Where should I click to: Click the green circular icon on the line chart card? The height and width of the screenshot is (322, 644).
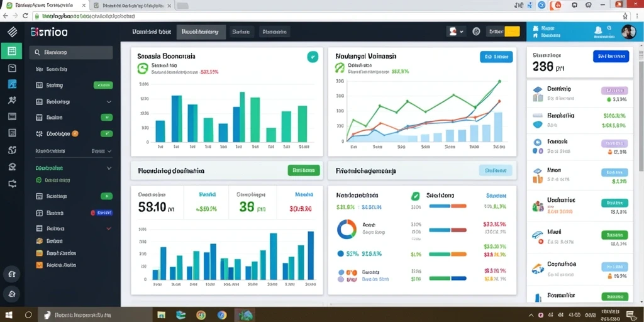[x=340, y=68]
